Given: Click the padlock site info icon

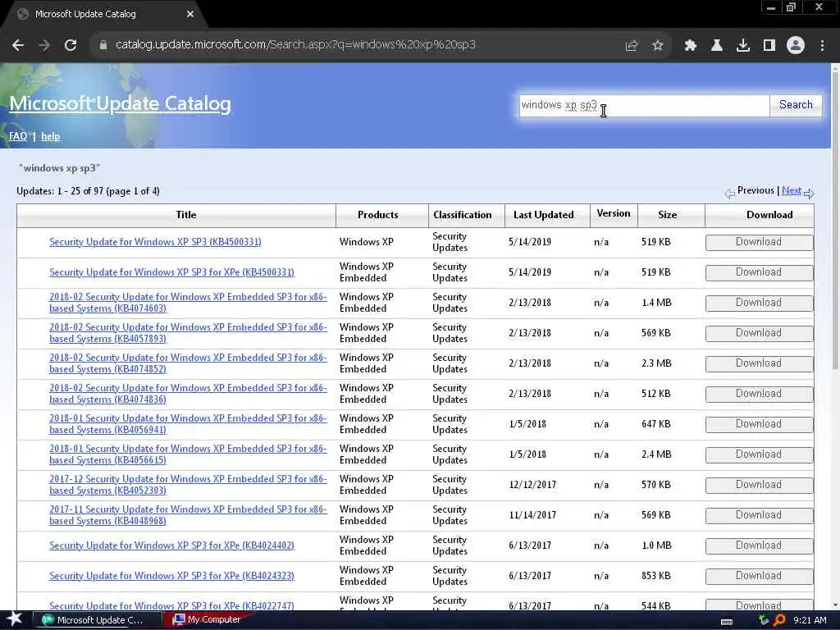Looking at the screenshot, I should click(103, 45).
